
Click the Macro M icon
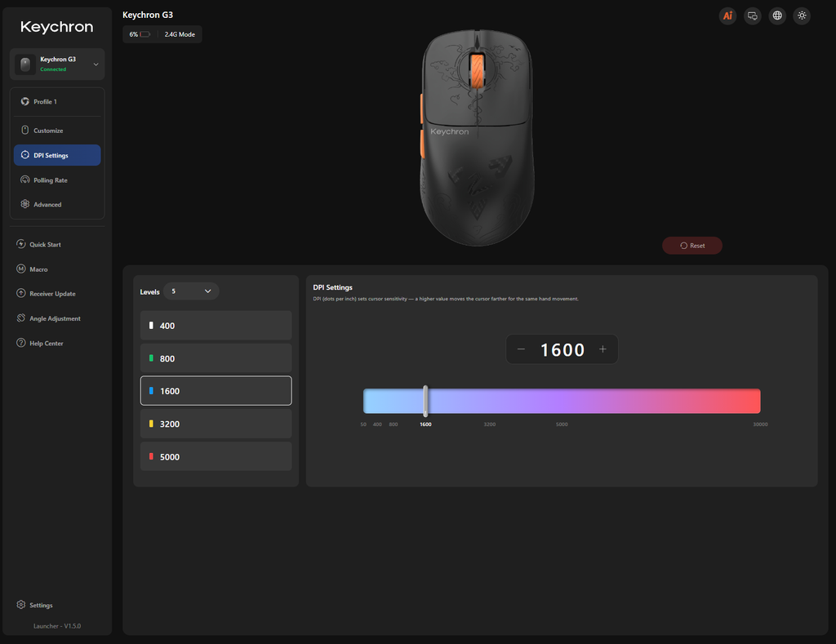20,269
